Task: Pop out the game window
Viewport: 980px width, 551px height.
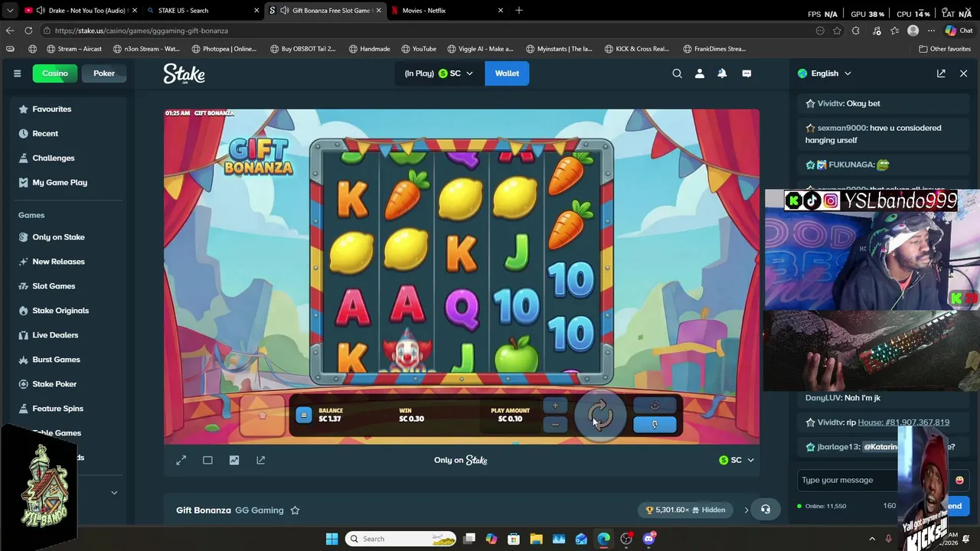Action: pos(261,460)
